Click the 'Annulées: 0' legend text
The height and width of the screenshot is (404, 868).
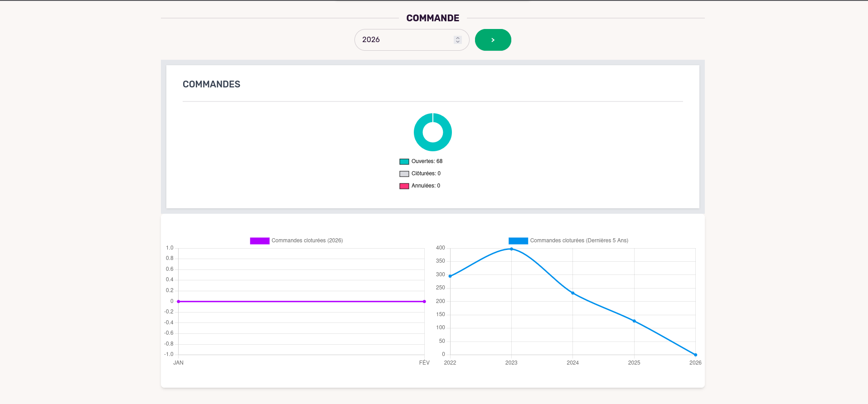pos(426,186)
